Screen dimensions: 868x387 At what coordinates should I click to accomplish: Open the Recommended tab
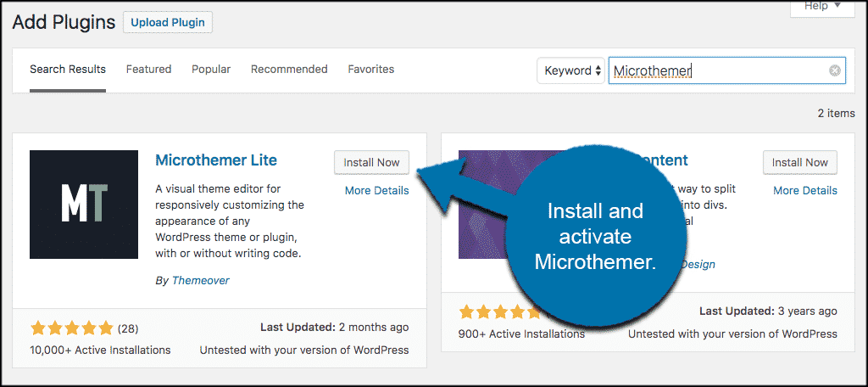pos(289,70)
